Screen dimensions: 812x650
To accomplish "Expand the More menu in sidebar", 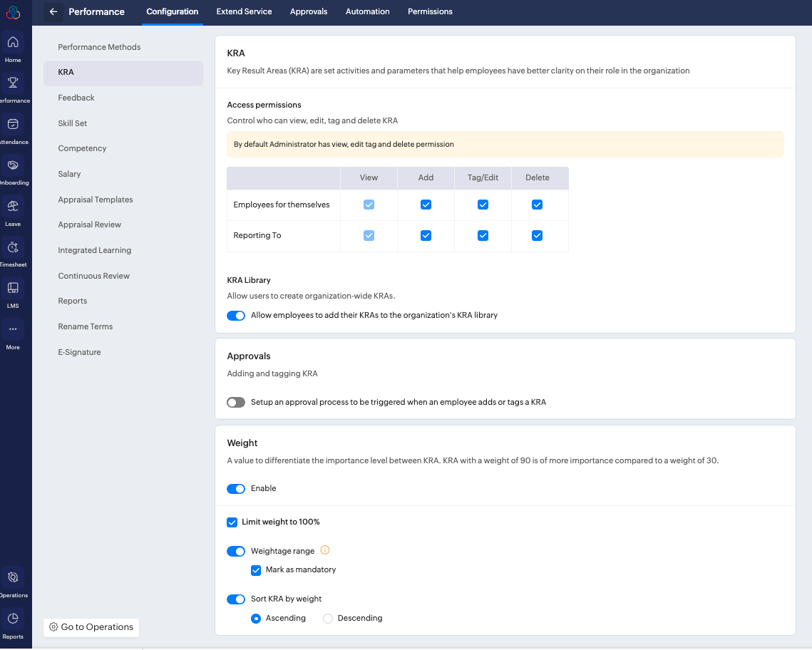I will pos(13,329).
